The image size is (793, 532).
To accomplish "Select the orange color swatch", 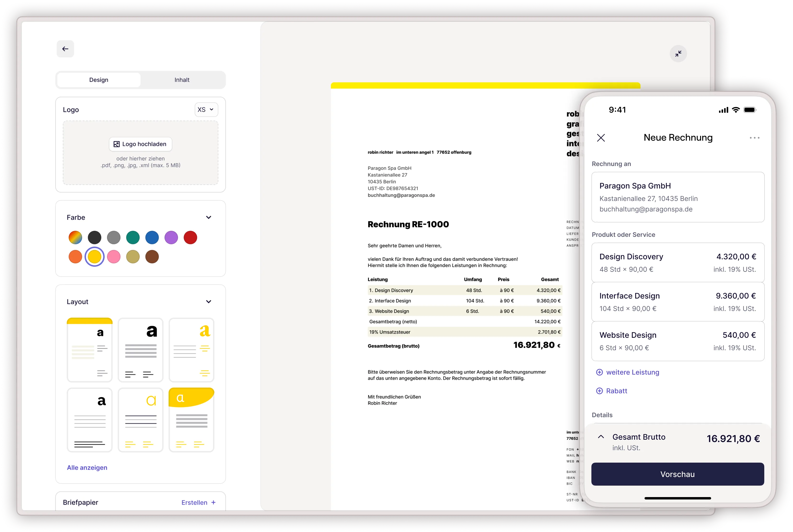I will click(75, 257).
